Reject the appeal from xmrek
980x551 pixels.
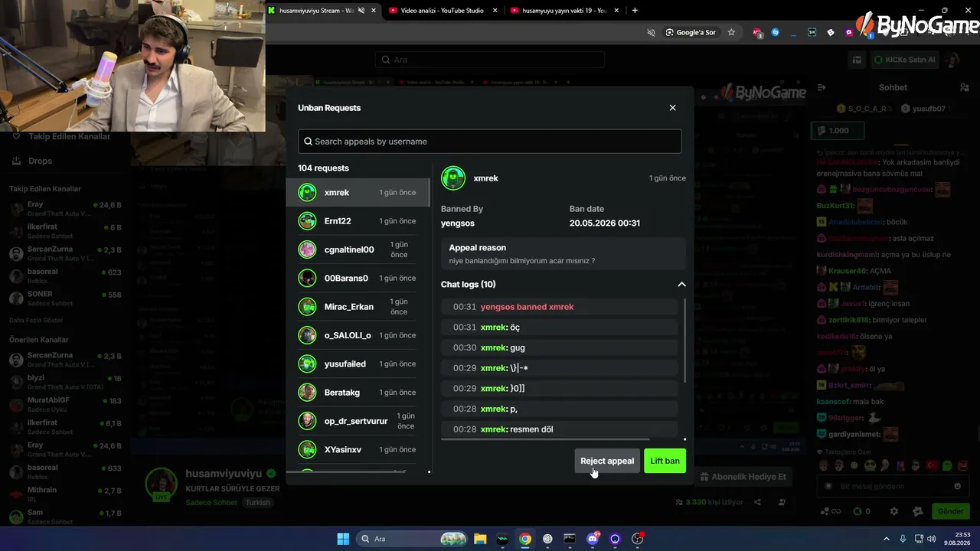pos(607,461)
